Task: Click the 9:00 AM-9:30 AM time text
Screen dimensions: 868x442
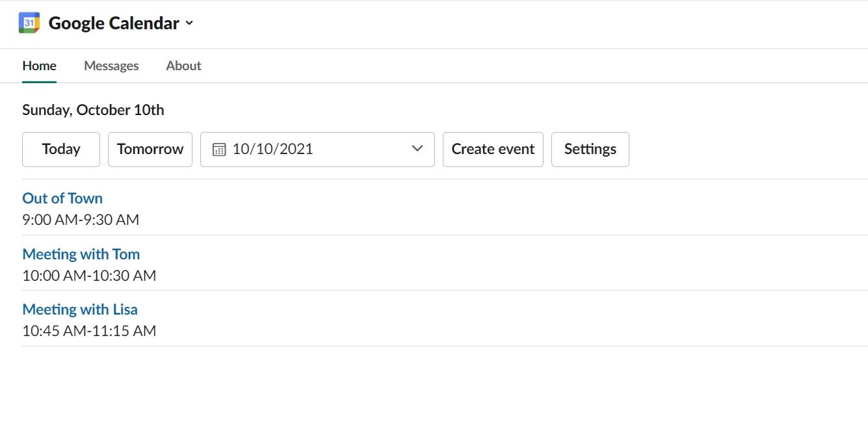Action: (x=81, y=220)
